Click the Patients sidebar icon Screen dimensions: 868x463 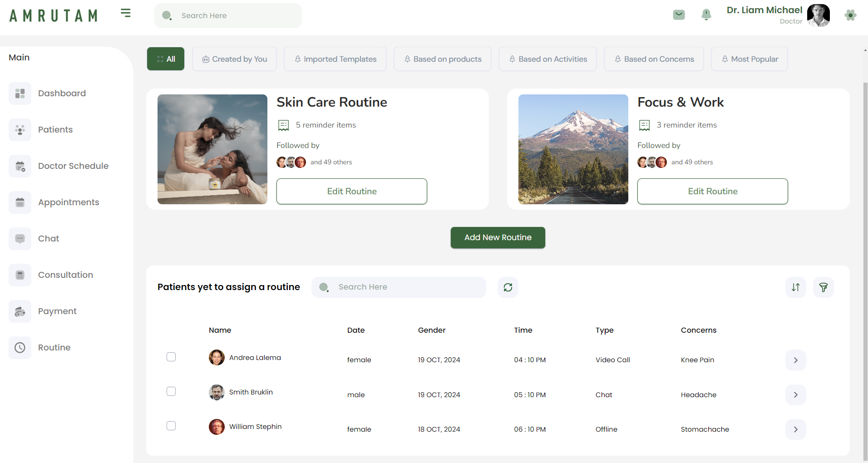click(20, 130)
